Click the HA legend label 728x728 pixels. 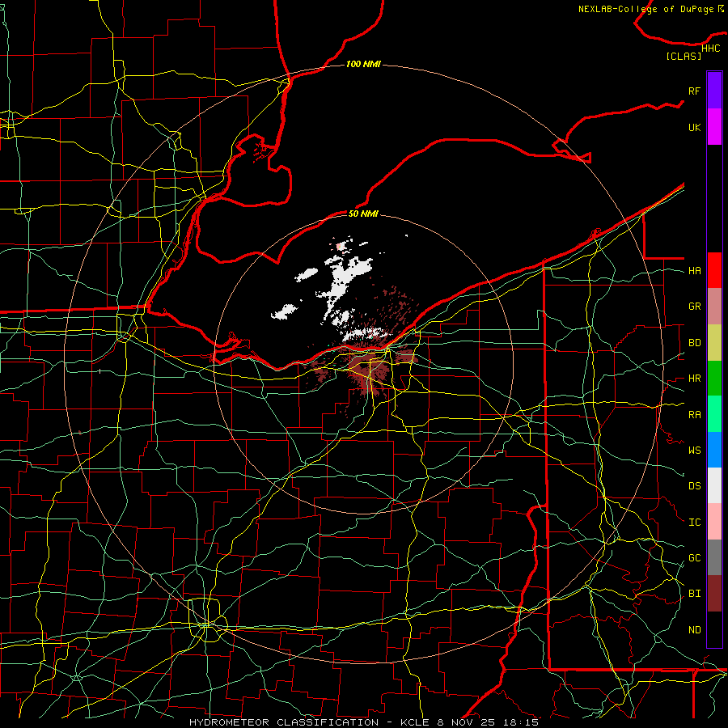click(x=694, y=270)
